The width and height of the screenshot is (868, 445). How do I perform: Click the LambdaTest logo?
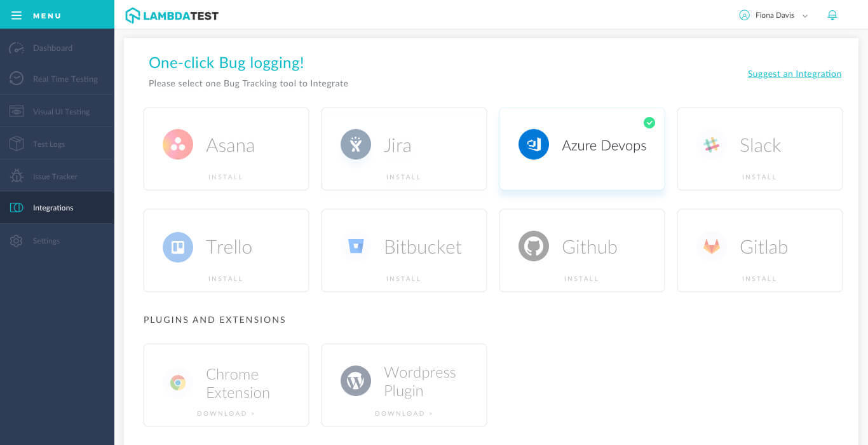172,15
